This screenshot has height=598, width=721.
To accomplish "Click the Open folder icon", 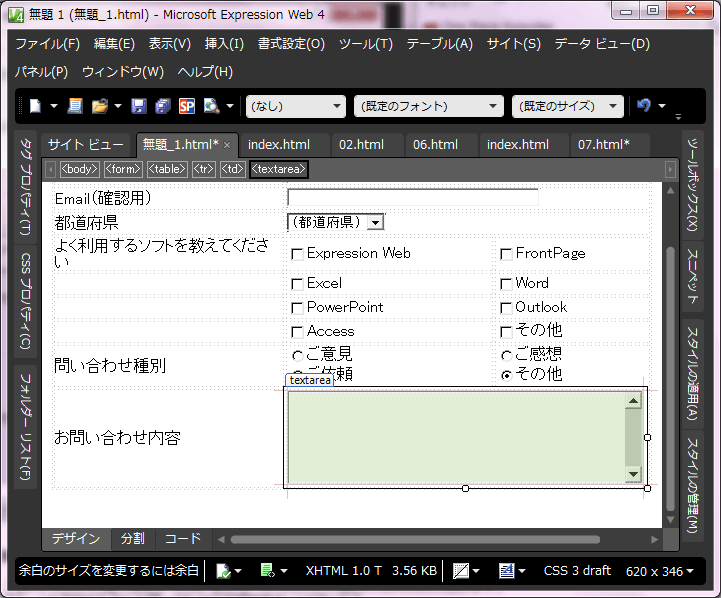I will point(99,106).
